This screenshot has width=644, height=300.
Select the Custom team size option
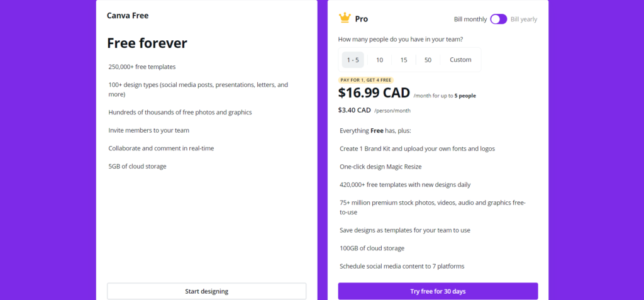(460, 60)
